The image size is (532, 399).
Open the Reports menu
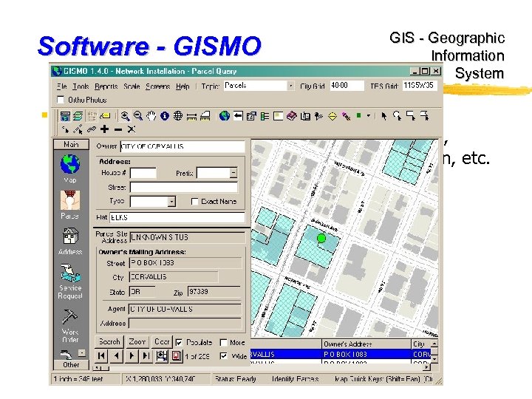click(106, 86)
